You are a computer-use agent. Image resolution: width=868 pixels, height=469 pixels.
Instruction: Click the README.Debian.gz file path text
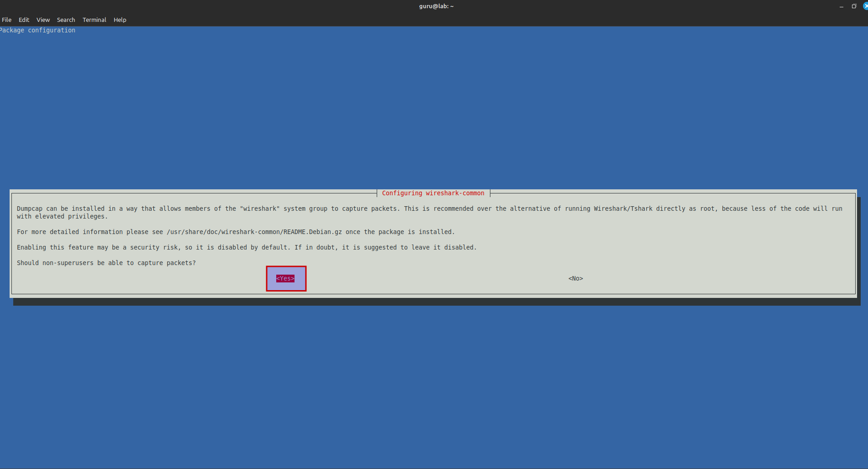point(254,232)
